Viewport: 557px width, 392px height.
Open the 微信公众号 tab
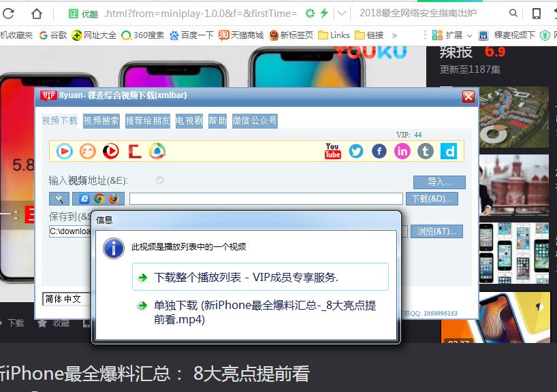click(x=255, y=120)
